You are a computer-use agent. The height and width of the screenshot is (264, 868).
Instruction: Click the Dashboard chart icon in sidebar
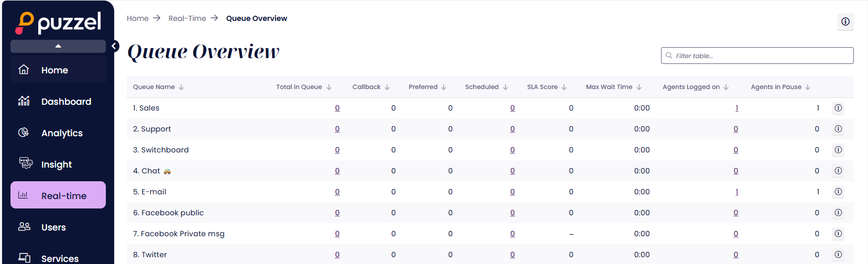tap(24, 101)
